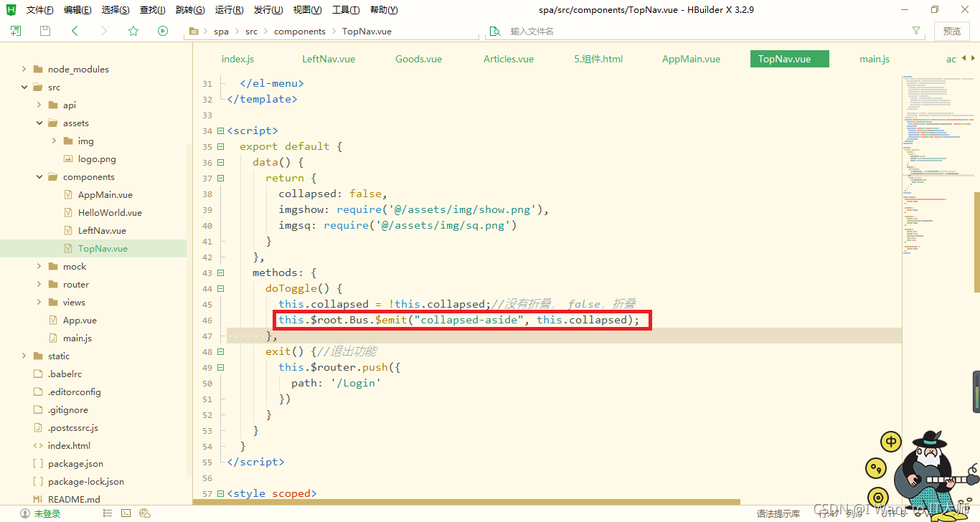Expand the node_modules folder
Viewport: 980px width, 522px height.
point(24,69)
